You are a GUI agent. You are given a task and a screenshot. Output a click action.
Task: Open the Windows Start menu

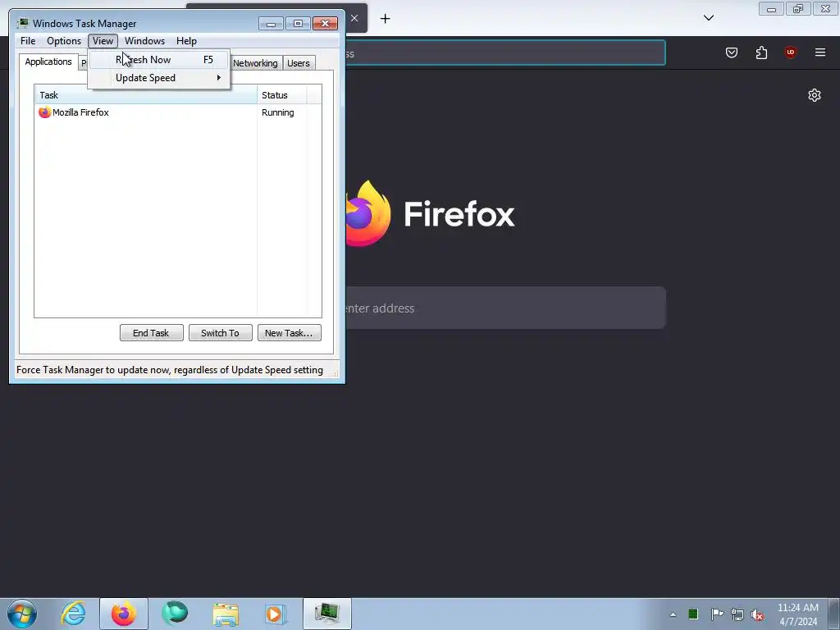(x=22, y=614)
